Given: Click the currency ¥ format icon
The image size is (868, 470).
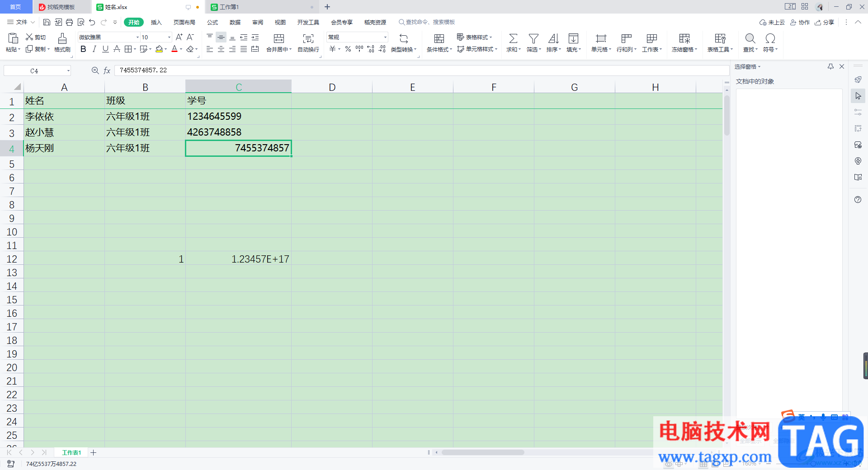Looking at the screenshot, I should 333,49.
